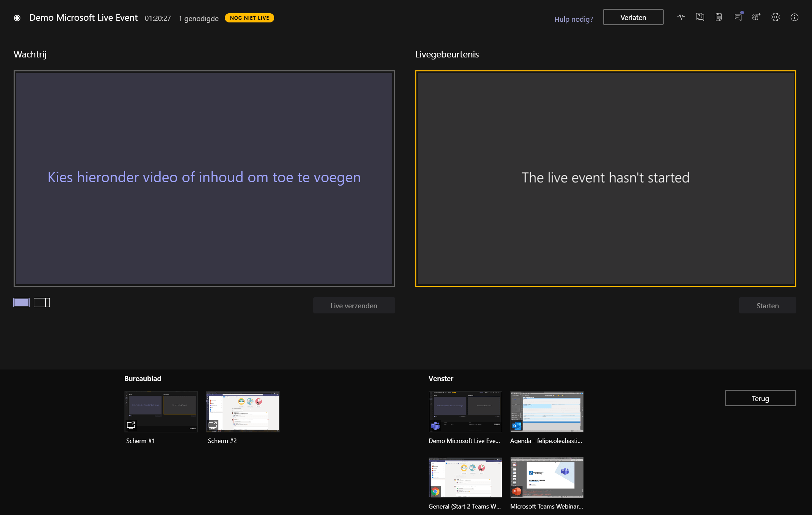Select the content plus side video layout
Screen dimensions: 812x515
point(42,303)
